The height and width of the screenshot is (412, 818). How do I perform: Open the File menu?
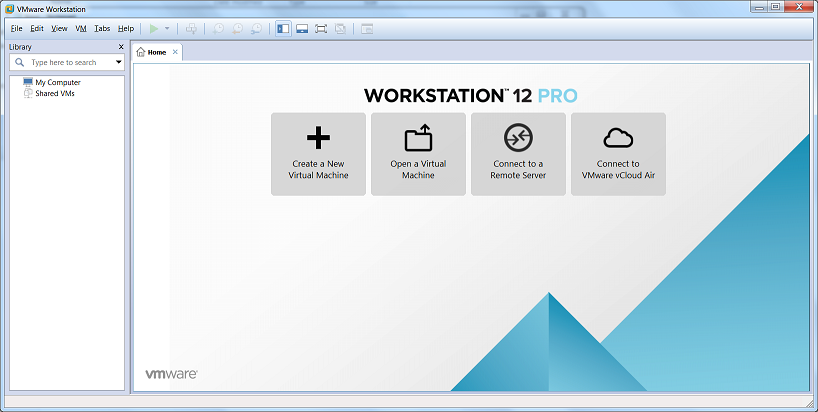coord(17,29)
